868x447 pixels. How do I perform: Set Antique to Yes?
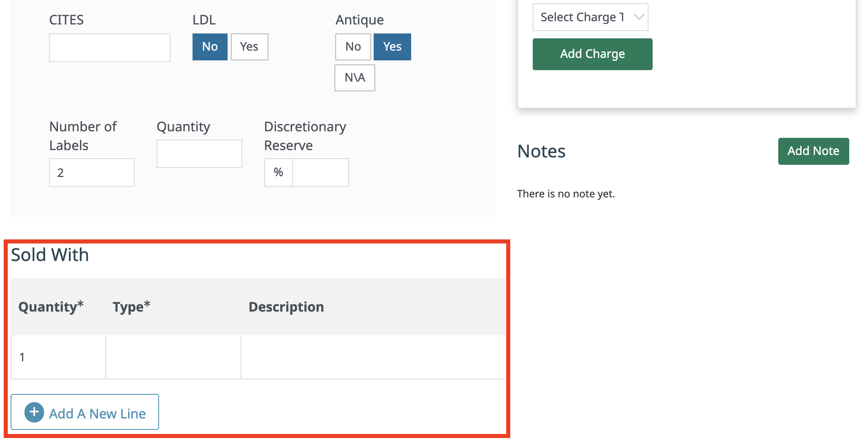point(392,47)
